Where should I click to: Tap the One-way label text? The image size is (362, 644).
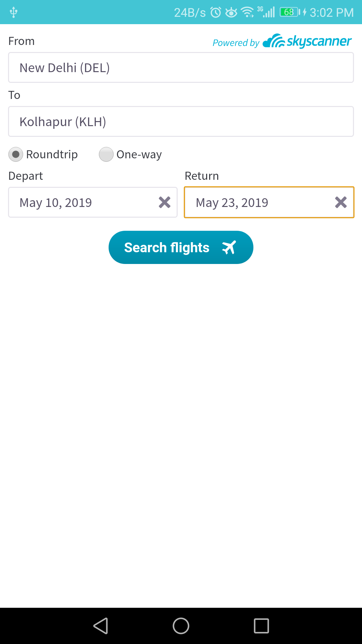pos(139,154)
